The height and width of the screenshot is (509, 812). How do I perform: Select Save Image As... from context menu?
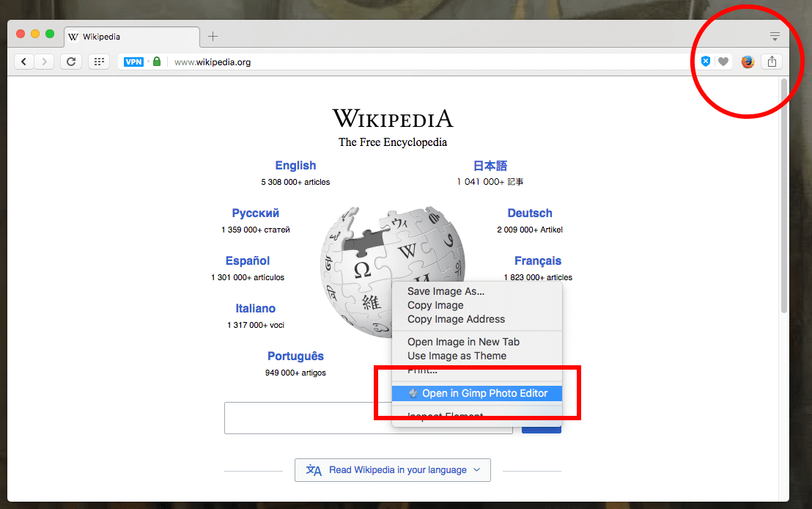point(446,291)
